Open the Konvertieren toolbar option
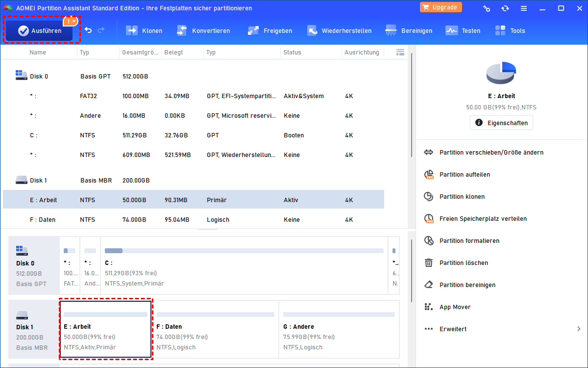 click(203, 30)
